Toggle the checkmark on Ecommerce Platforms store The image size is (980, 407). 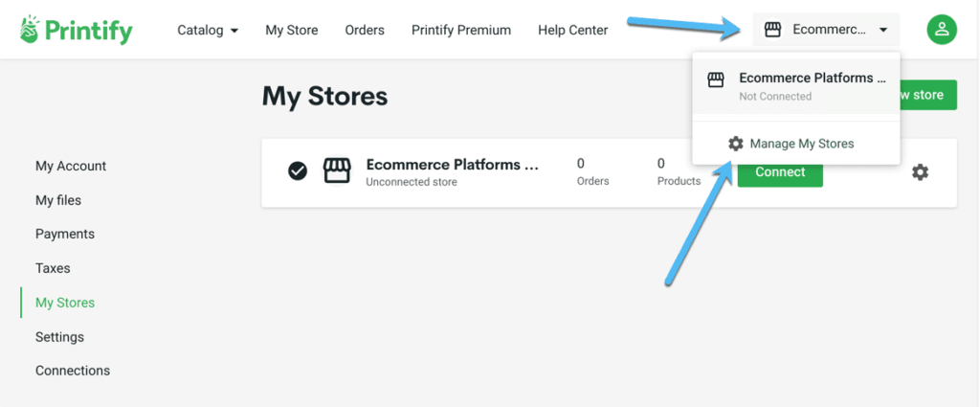click(x=298, y=170)
